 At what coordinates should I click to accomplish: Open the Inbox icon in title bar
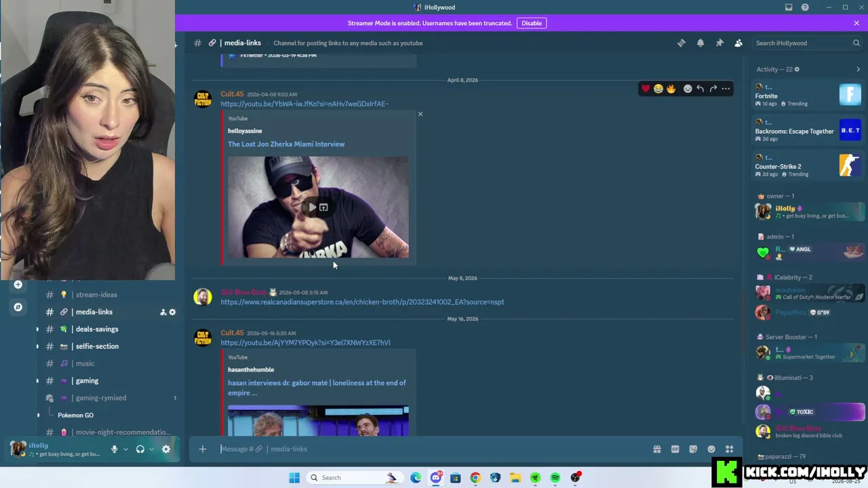pyautogui.click(x=789, y=7)
